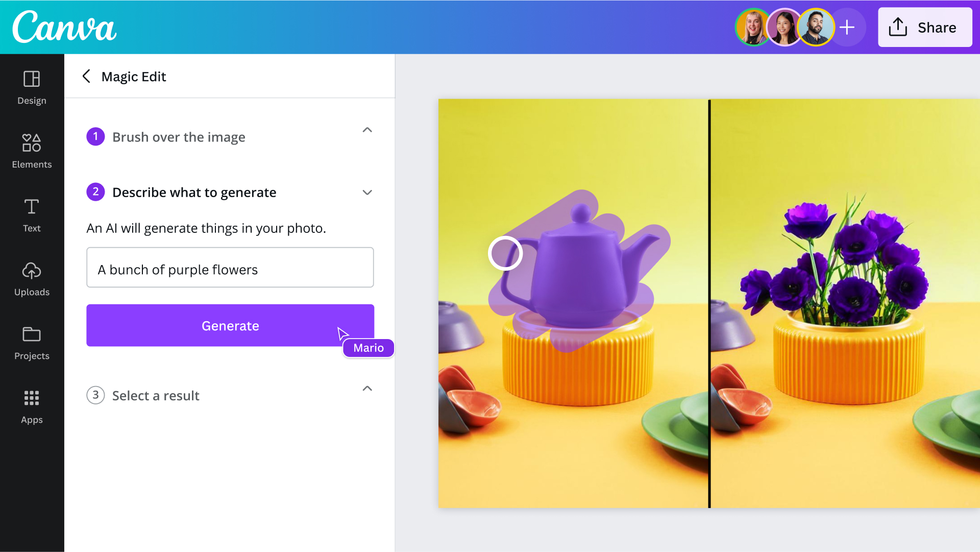Click the Share button icon

coord(899,26)
